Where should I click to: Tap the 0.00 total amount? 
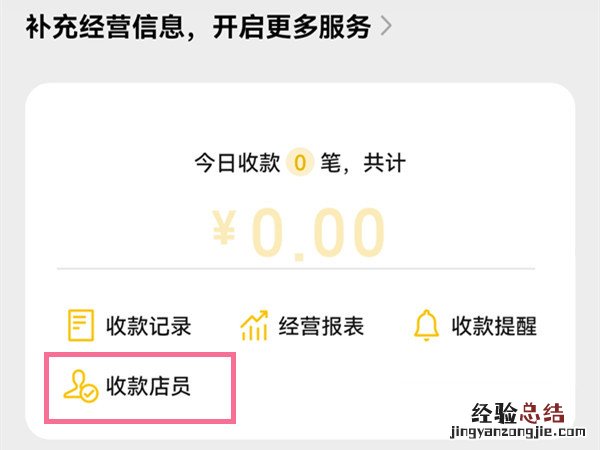pyautogui.click(x=317, y=233)
